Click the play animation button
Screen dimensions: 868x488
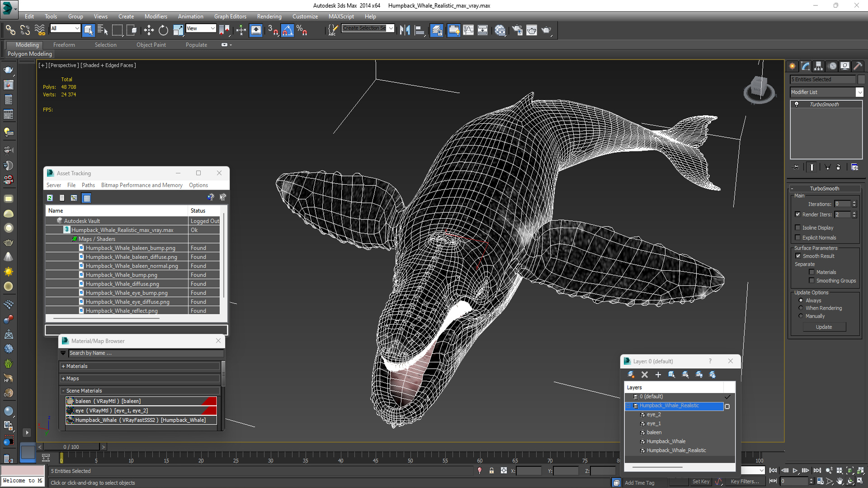tap(795, 470)
